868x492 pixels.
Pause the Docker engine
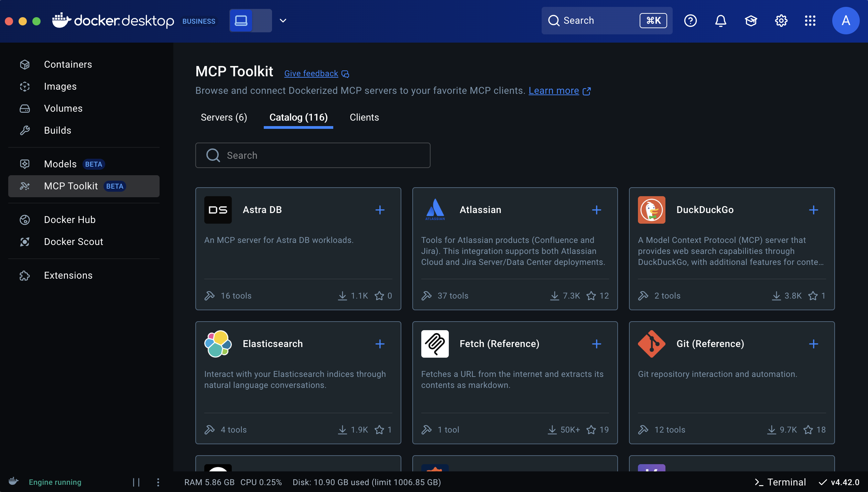(136, 482)
